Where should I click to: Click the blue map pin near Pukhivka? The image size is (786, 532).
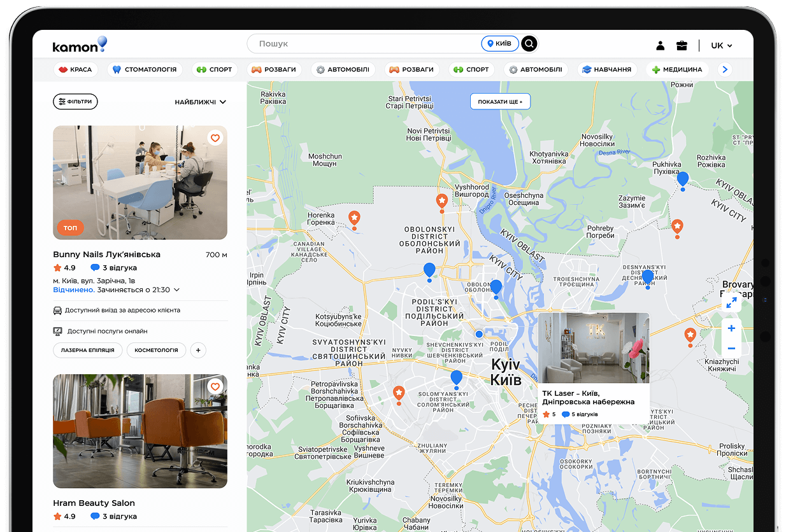click(x=683, y=179)
